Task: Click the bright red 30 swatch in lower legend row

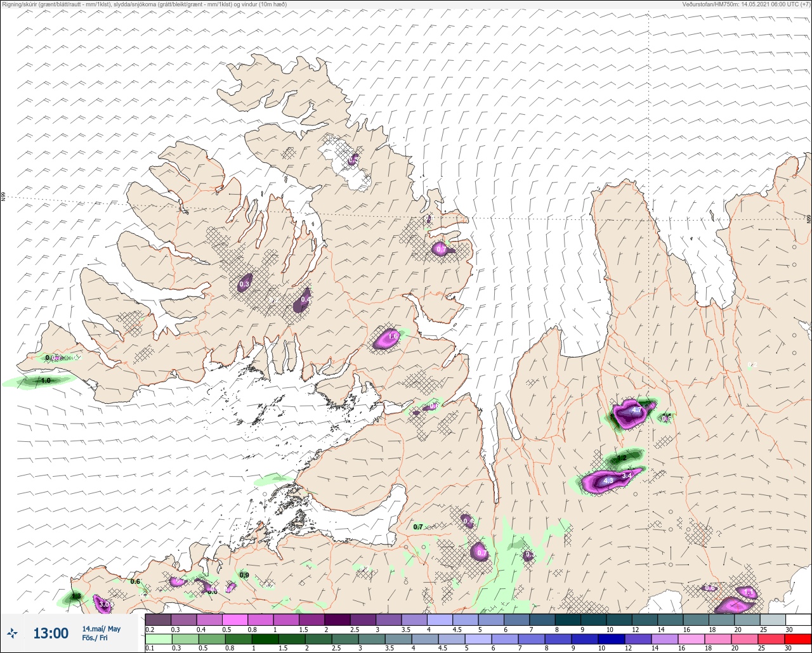Action: 798,639
